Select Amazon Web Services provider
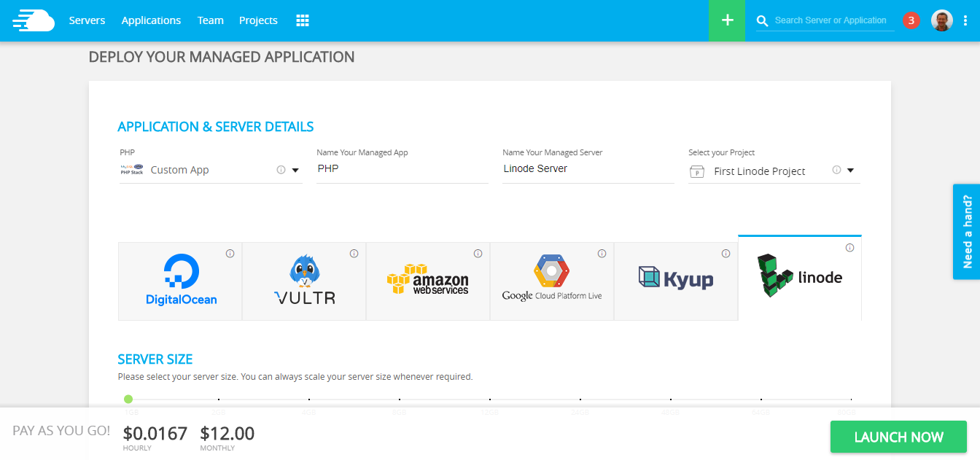The image size is (980, 460). tap(427, 281)
